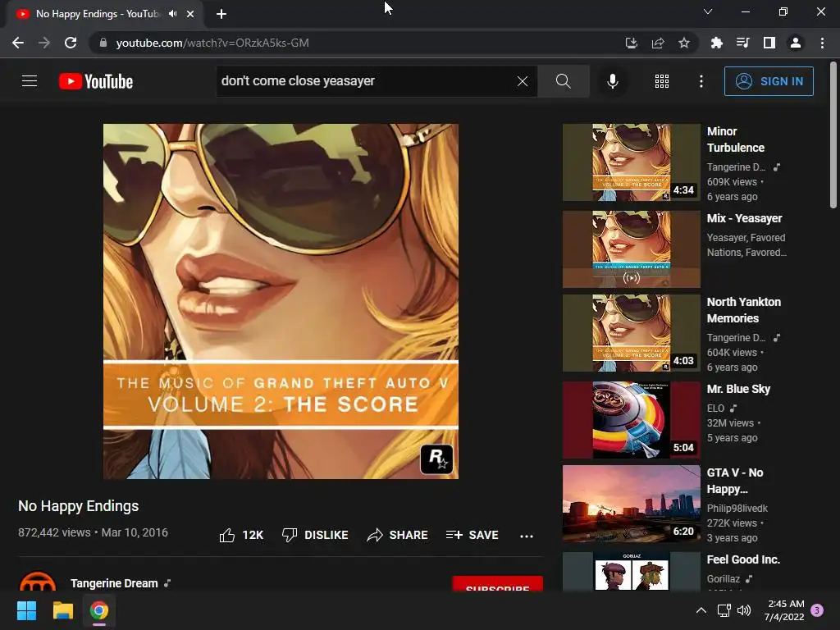840x630 pixels.
Task: Click the address bar URL
Action: (x=212, y=43)
